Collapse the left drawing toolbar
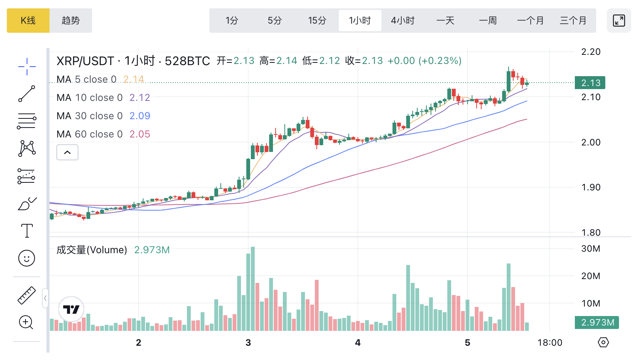The image size is (635, 364). tap(45, 298)
